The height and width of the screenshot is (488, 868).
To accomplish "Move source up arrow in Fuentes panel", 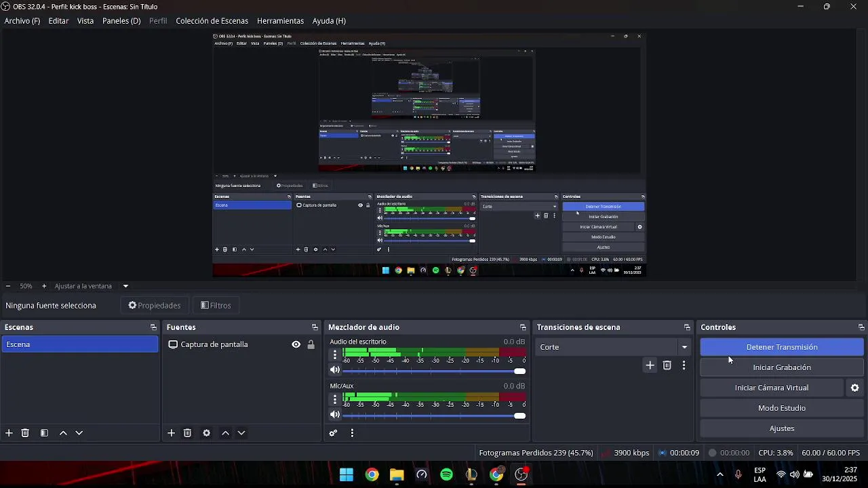I will [x=226, y=433].
